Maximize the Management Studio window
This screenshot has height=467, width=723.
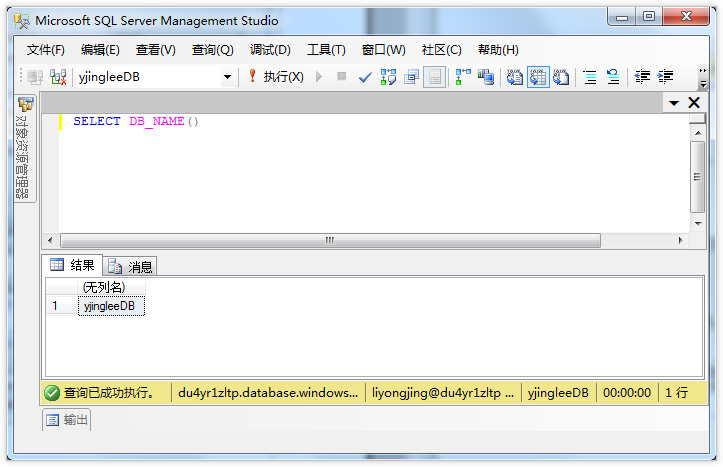[649, 17]
